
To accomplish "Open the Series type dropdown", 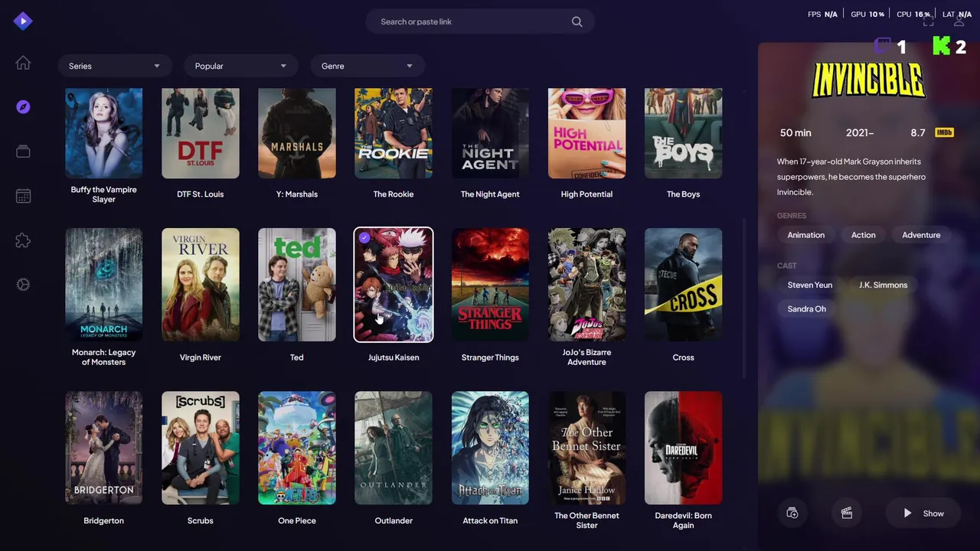I will pyautogui.click(x=114, y=66).
